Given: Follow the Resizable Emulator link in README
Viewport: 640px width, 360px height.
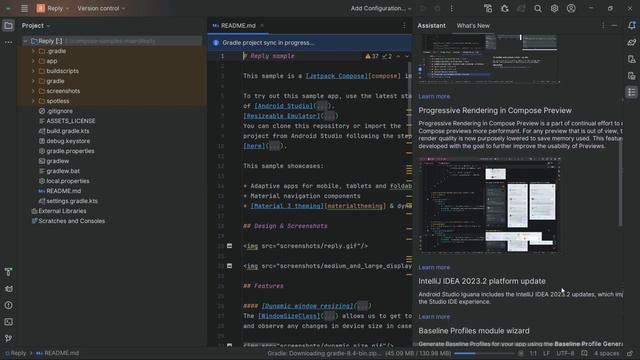Looking at the screenshot, I should tap(282, 116).
